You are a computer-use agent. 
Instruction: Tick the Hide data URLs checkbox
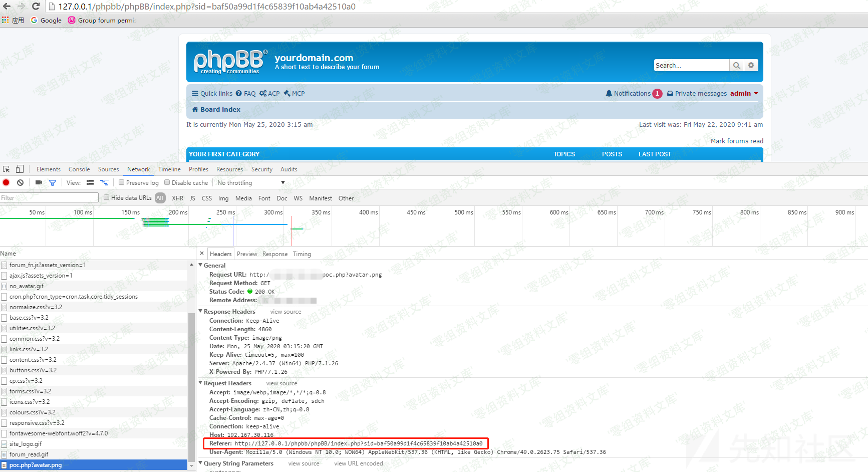[106, 198]
